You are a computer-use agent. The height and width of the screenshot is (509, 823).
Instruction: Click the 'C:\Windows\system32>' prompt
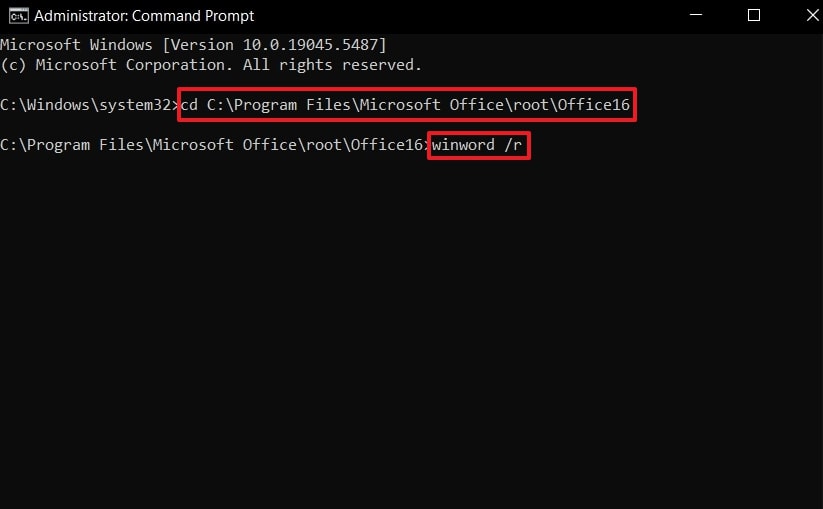tap(88, 105)
